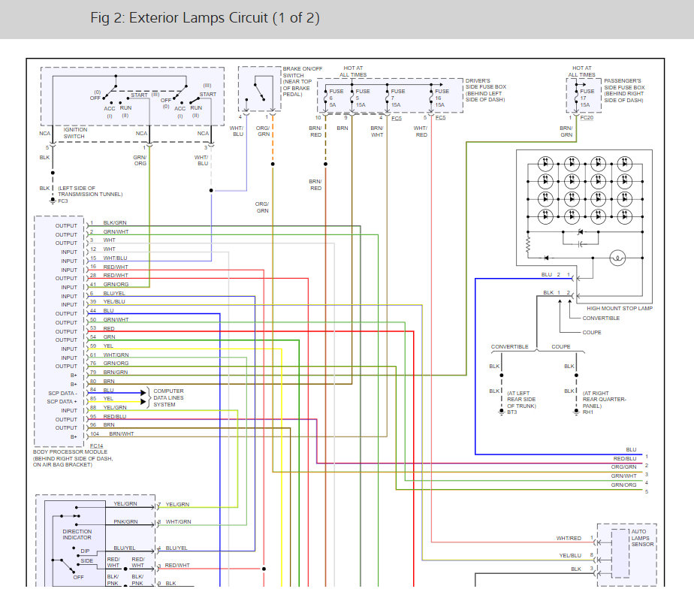The image size is (694, 616).
Task: Click the 'ORG/GRN' label at right edge output 2
Action: [x=623, y=467]
